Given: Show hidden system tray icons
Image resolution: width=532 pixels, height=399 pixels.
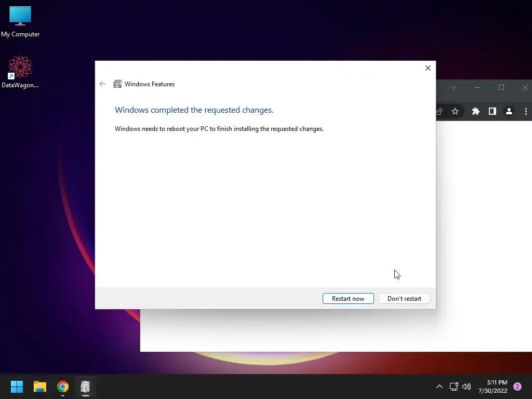Looking at the screenshot, I should point(440,387).
